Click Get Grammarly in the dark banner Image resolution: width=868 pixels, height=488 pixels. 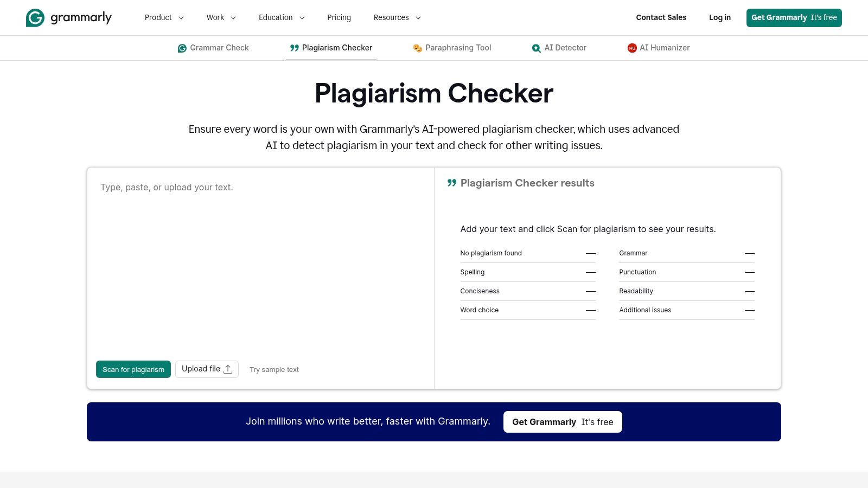(x=563, y=421)
